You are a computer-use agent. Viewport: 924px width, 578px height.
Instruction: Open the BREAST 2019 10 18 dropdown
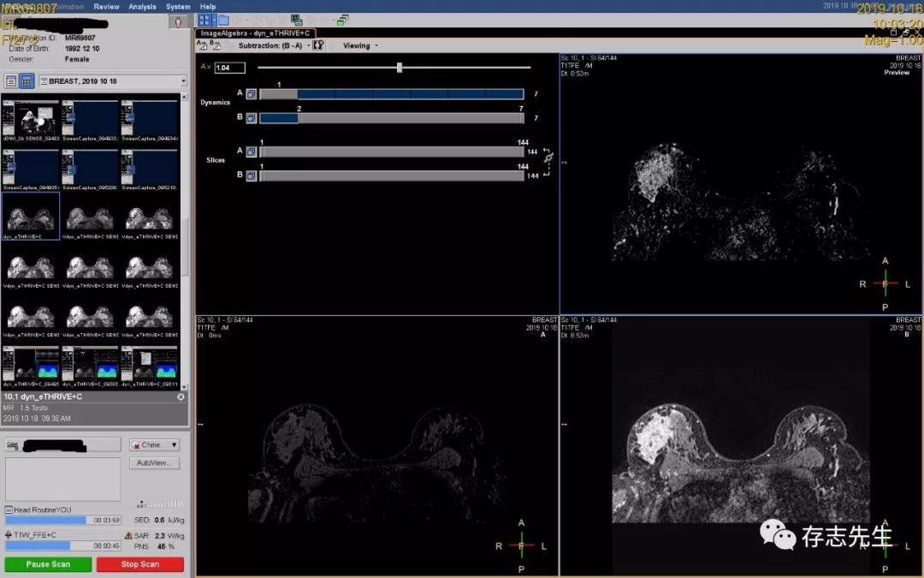point(183,80)
